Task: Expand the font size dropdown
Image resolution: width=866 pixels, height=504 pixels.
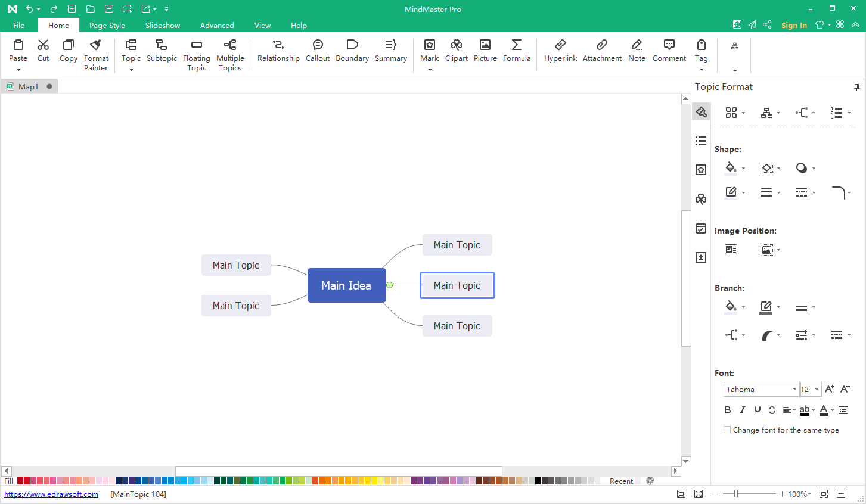Action: 817,390
